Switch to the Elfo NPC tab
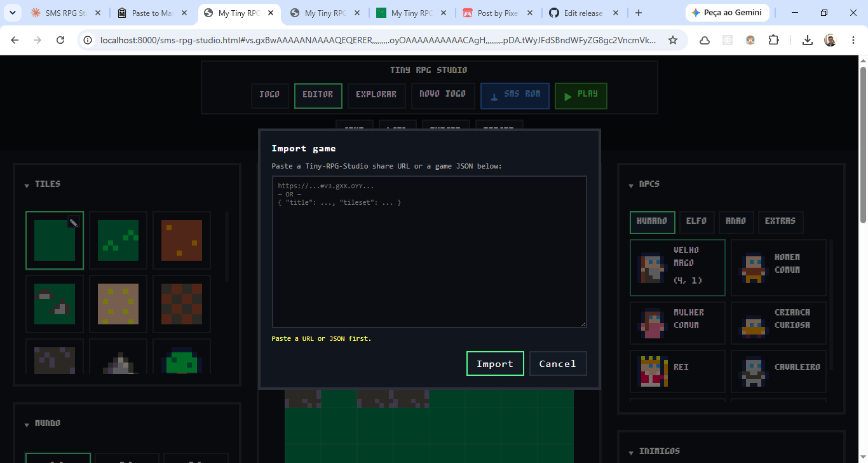The width and height of the screenshot is (868, 463). 697,222
